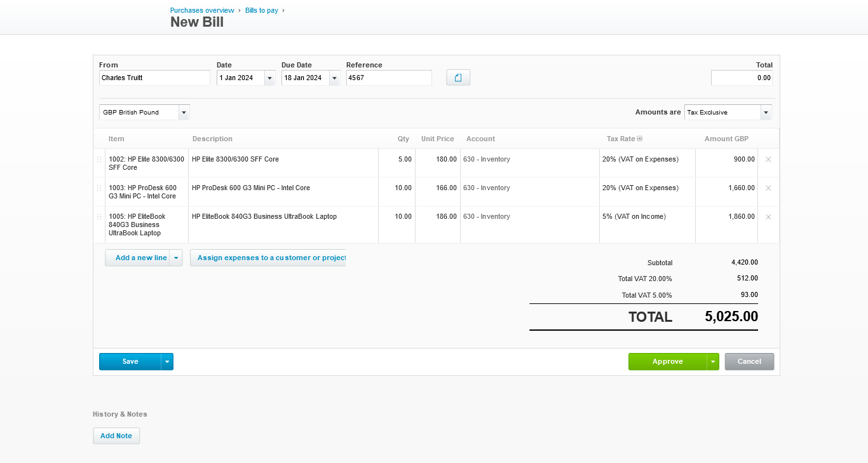Click account cell in HP Elite 8300 row
Viewport: 868px width, 463px height.
[x=530, y=163]
